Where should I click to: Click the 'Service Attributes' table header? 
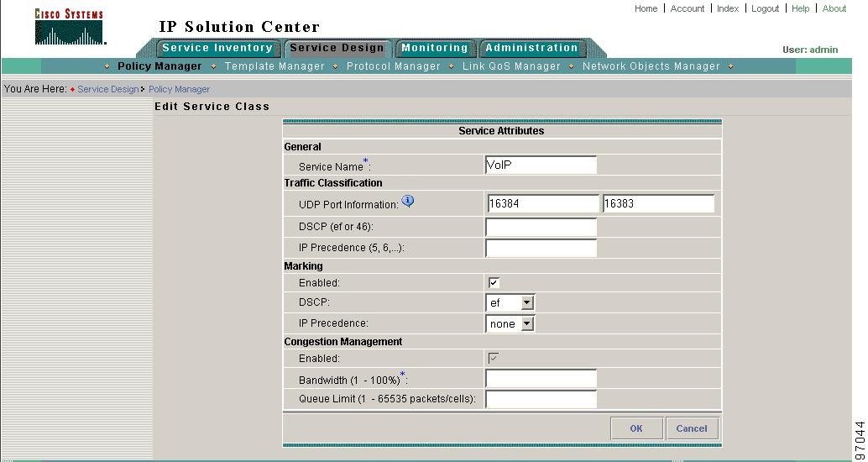501,131
